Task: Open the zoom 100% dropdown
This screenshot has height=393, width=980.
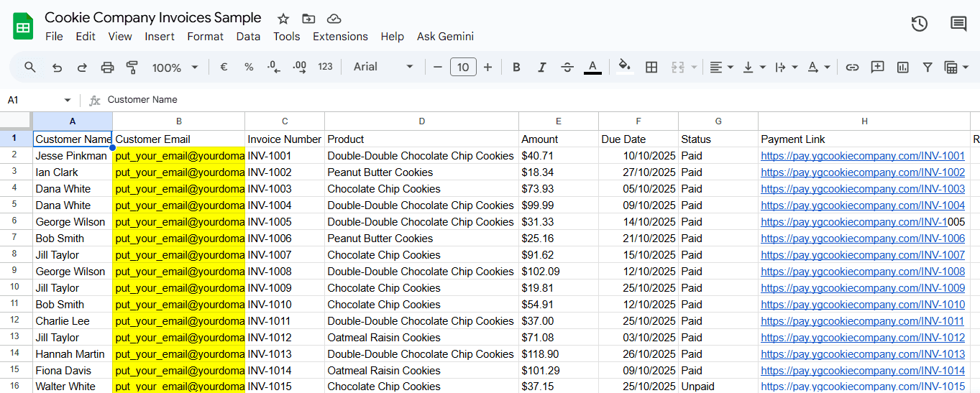Action: click(175, 68)
